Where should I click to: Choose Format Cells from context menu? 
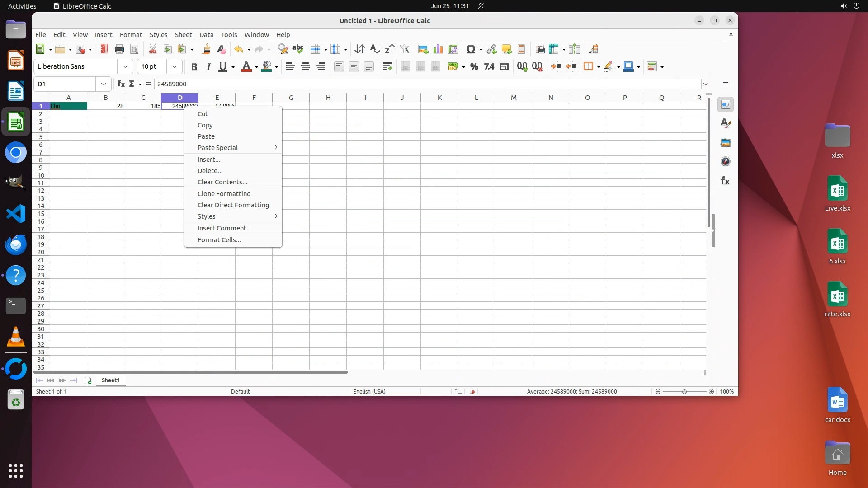(x=219, y=240)
